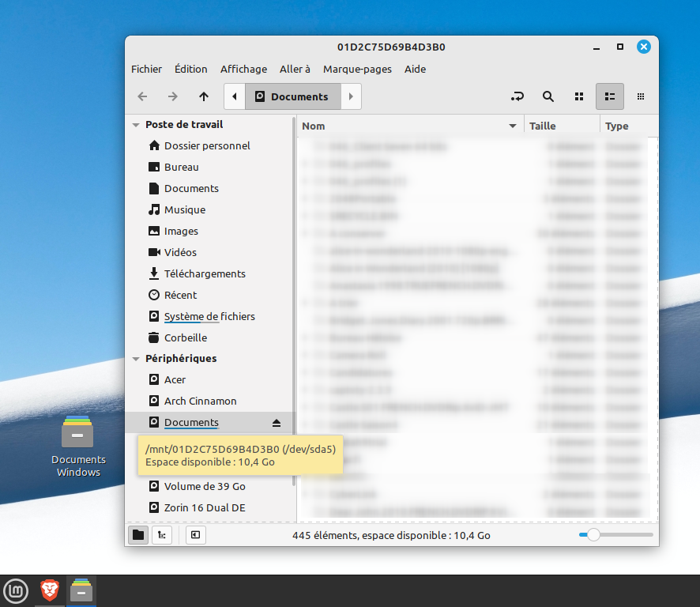The height and width of the screenshot is (607, 700).
Task: Click the Nom column sort arrow
Action: [513, 126]
